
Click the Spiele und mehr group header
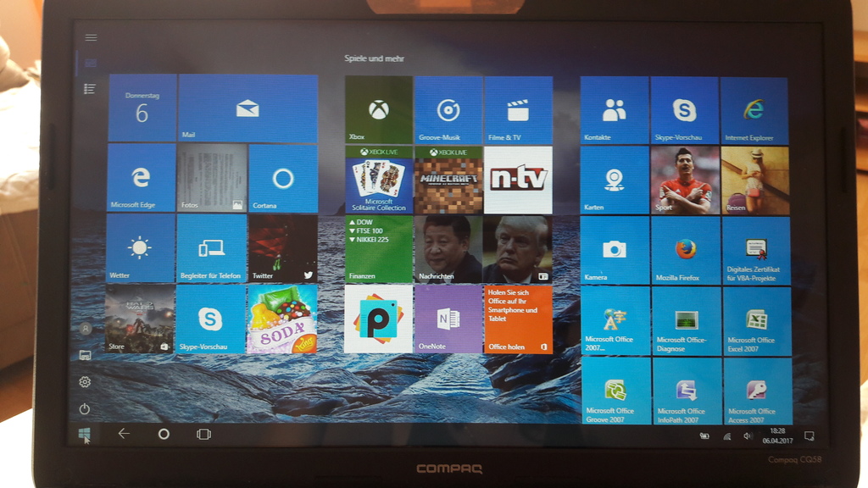pyautogui.click(x=374, y=58)
